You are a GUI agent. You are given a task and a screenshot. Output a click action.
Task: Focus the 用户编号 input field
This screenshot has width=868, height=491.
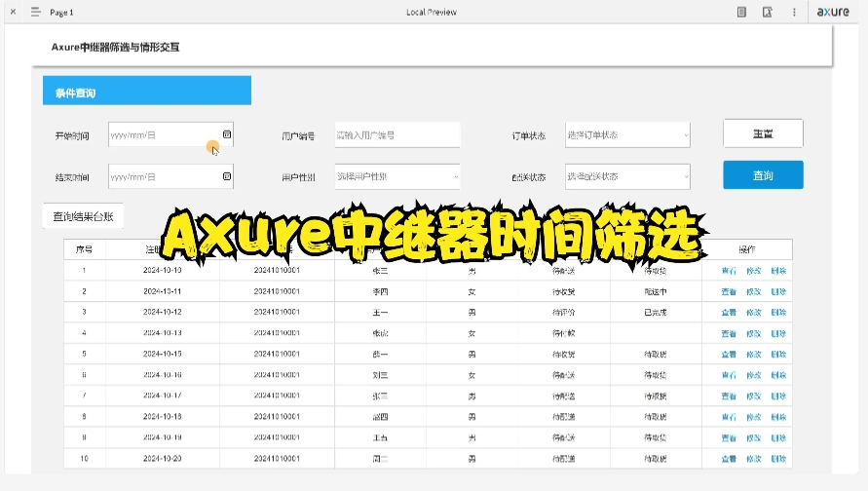397,135
